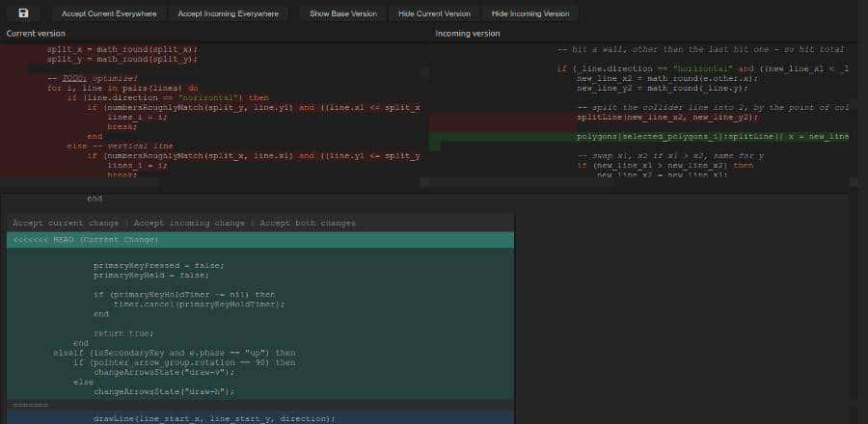Click the 'Accept incoming change' link
The height and width of the screenshot is (424, 868).
(189, 224)
